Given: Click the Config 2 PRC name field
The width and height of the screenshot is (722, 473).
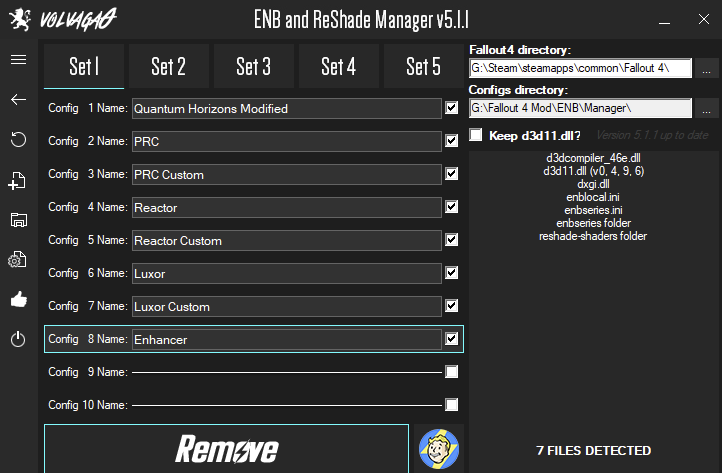Looking at the screenshot, I should [x=286, y=141].
